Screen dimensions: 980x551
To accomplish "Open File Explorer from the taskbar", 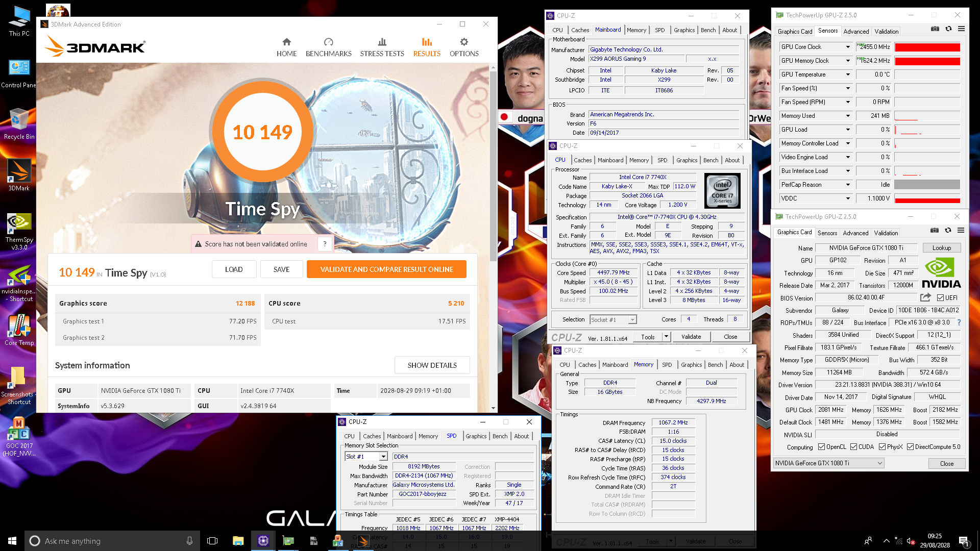I will tap(238, 541).
